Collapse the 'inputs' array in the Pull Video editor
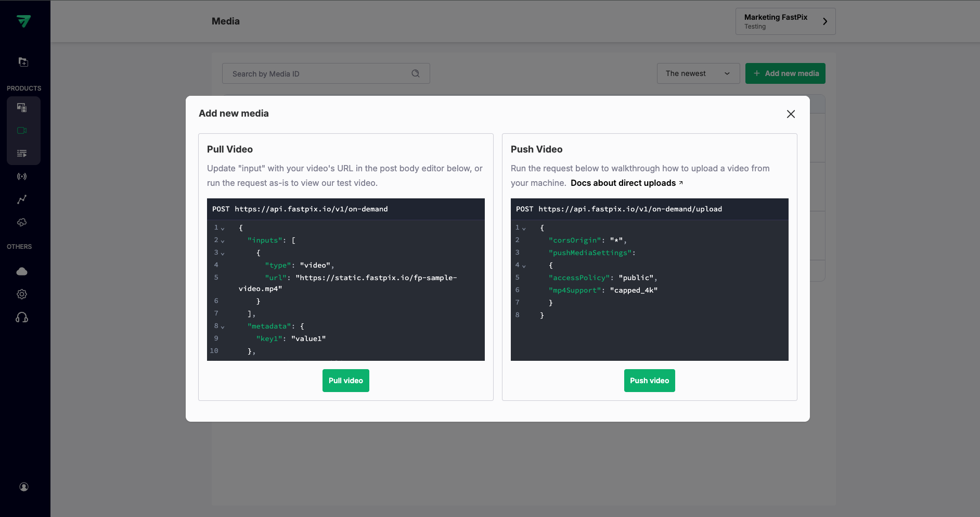The height and width of the screenshot is (517, 980). pos(223,241)
